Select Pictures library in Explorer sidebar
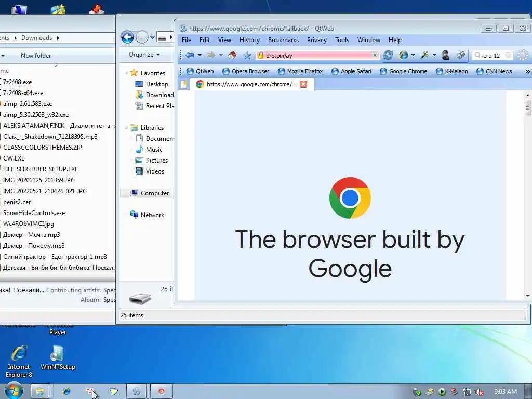 click(152, 160)
